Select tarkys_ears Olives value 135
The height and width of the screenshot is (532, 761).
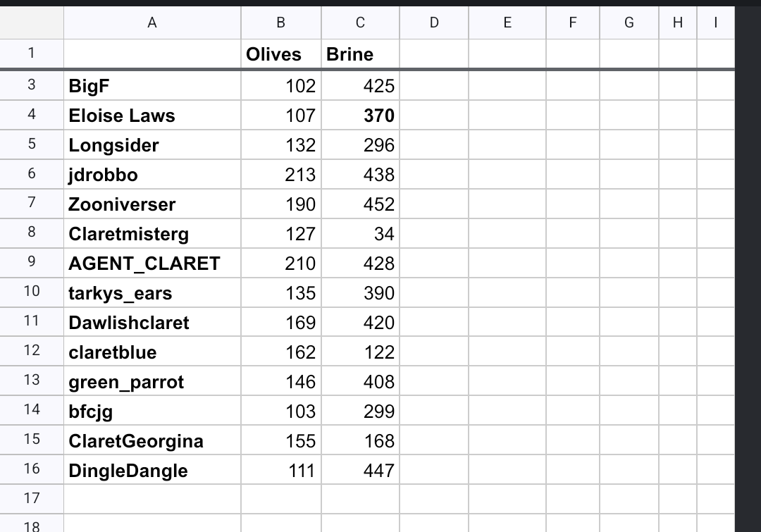281,293
